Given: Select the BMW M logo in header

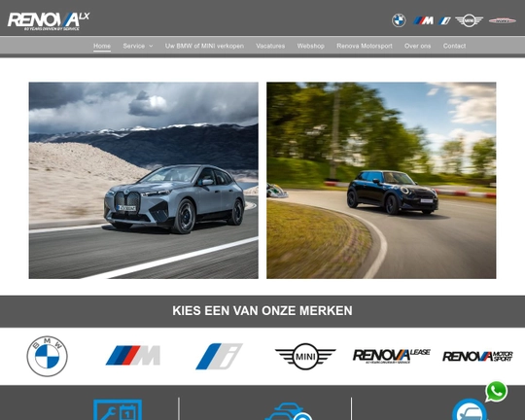Looking at the screenshot, I should pyautogui.click(x=423, y=20).
